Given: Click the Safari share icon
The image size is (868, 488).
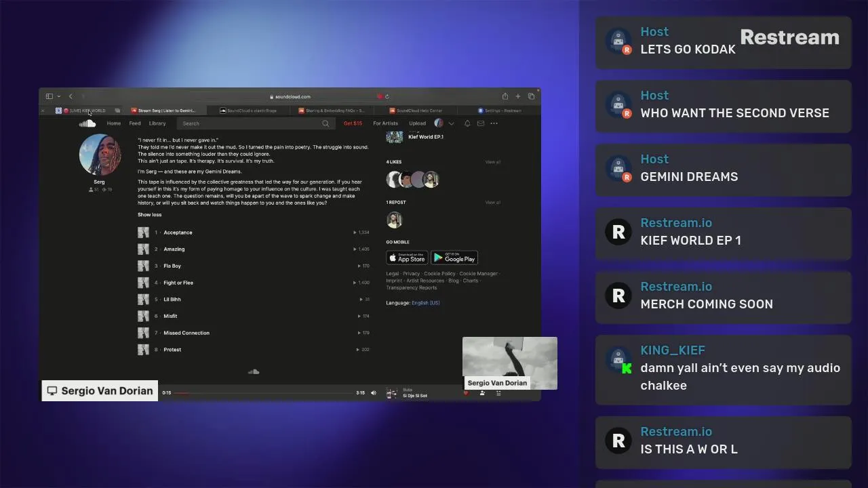Looking at the screenshot, I should click(505, 96).
